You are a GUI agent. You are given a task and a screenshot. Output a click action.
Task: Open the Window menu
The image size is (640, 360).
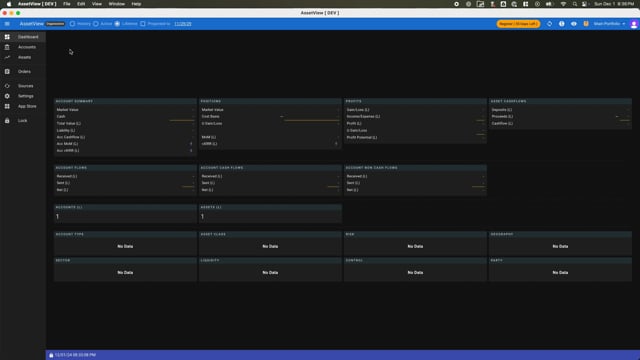coord(117,4)
